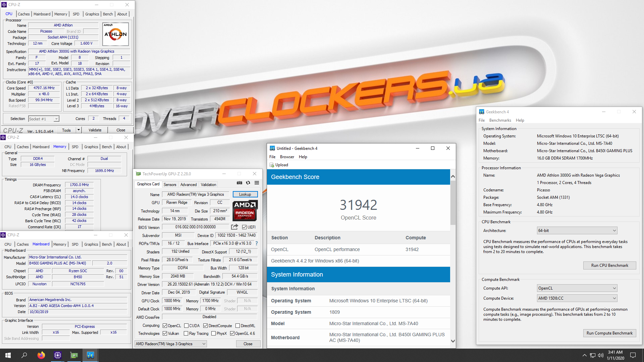Expand the CPU-Z Tools dropdown arrow
Viewport: 644px width, 362px height.
(x=78, y=130)
